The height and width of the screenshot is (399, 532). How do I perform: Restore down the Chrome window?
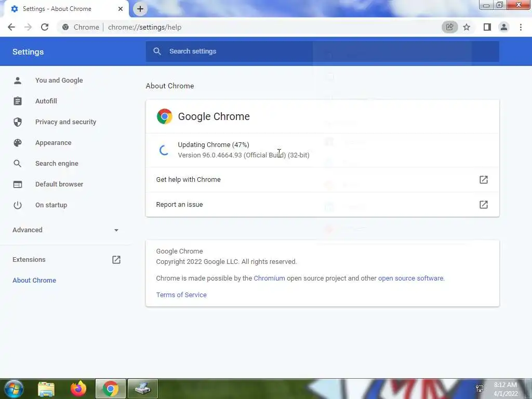coord(500,5)
